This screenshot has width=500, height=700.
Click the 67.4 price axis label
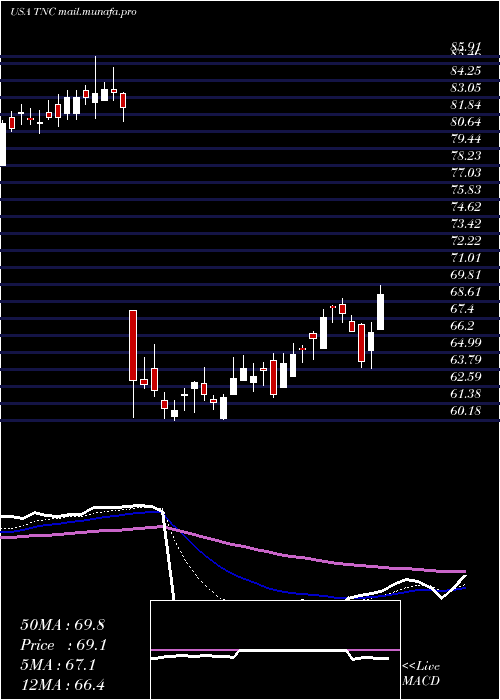coord(462,308)
